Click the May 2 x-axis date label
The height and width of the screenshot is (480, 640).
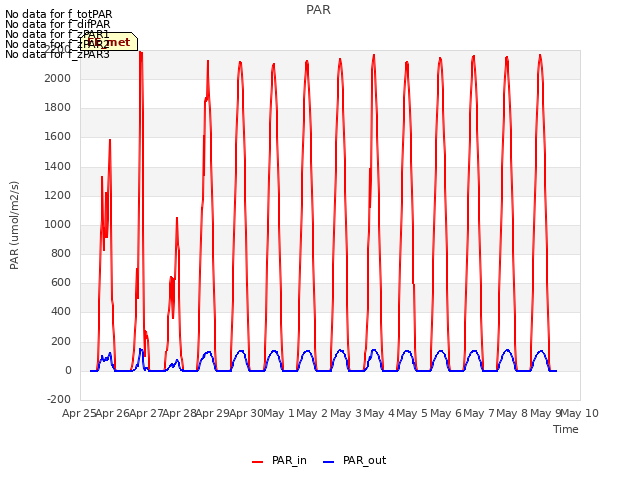click(312, 413)
